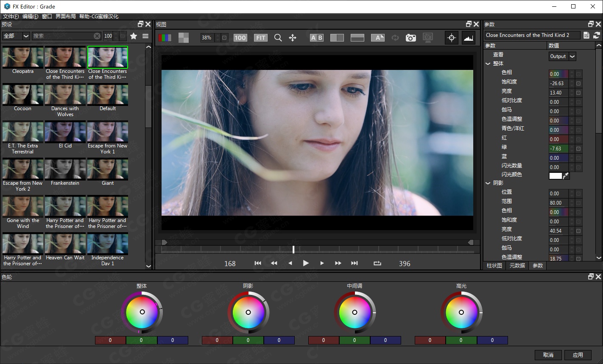Click the 应用 apply button
This screenshot has height=364, width=603.
click(x=578, y=355)
